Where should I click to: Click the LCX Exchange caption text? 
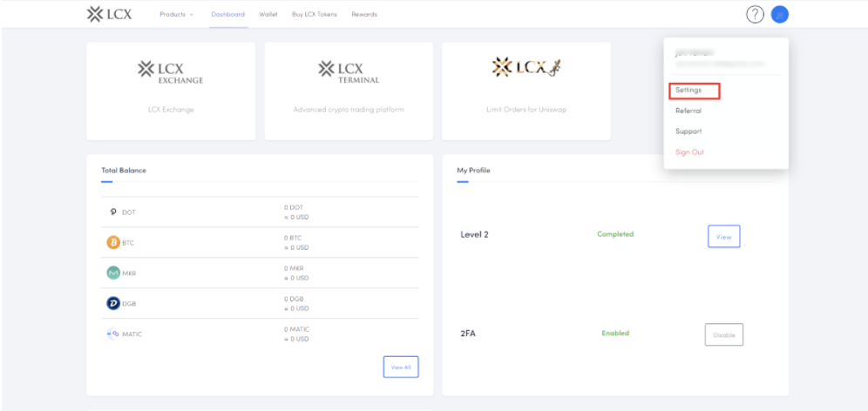[171, 110]
